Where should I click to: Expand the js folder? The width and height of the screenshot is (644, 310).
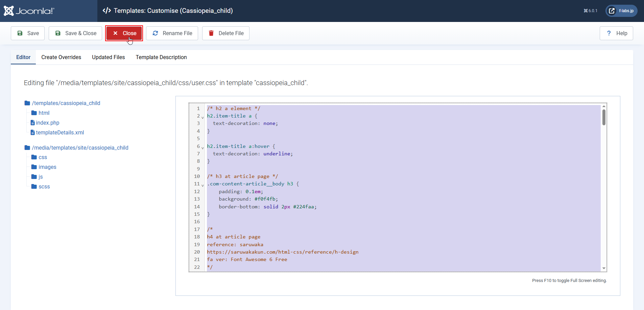point(40,177)
